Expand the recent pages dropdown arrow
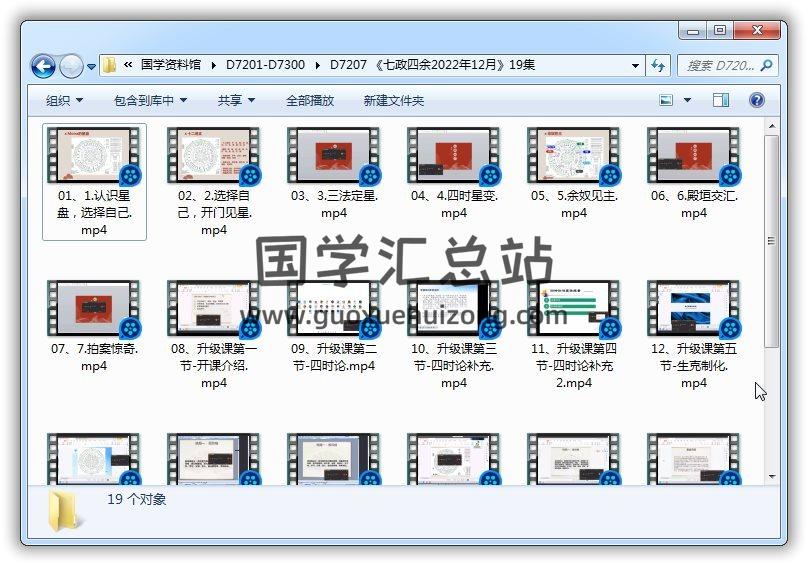 point(92,67)
